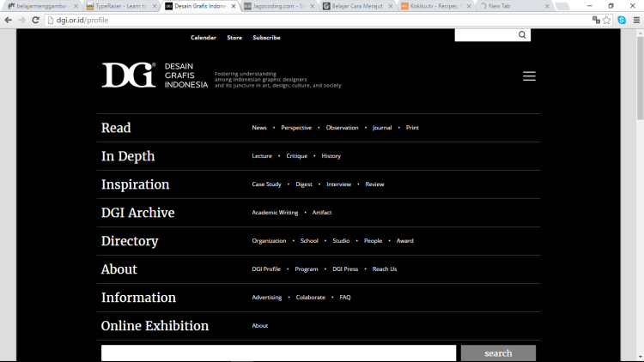Click the DGI logo
644x362 pixels.
[129, 75]
